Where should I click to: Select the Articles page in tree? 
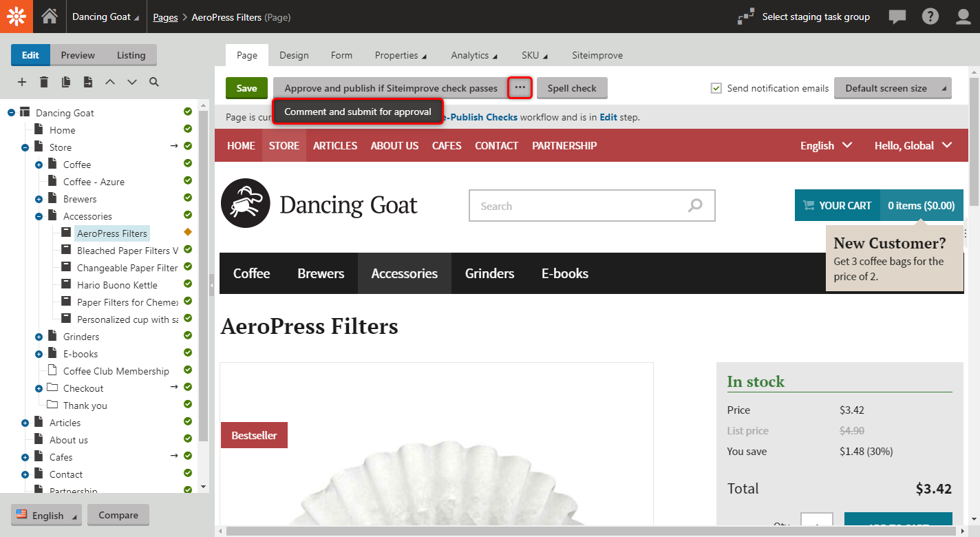65,423
